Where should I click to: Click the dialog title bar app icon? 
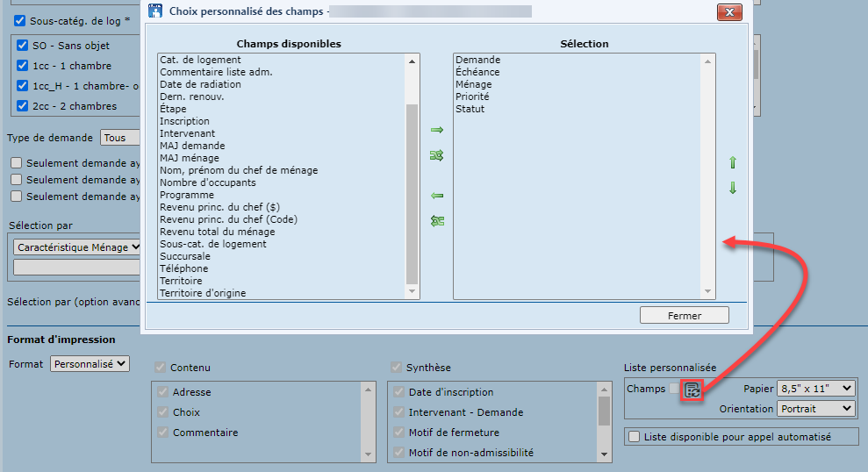point(155,11)
